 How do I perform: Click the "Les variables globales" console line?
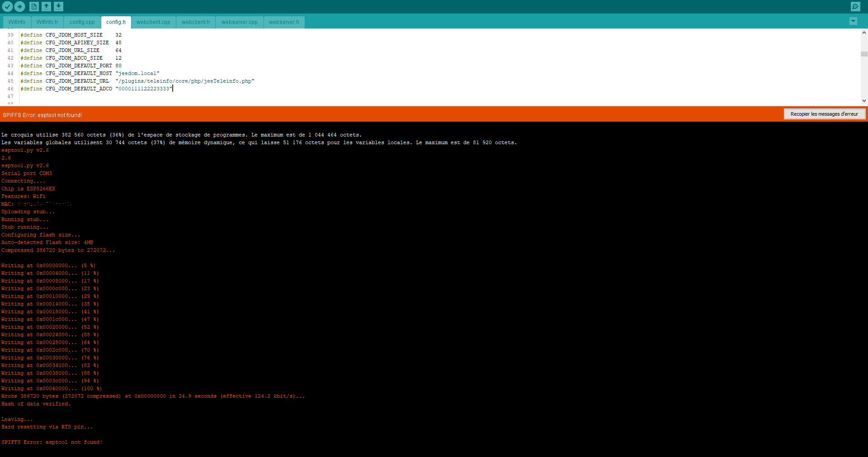tap(259, 142)
